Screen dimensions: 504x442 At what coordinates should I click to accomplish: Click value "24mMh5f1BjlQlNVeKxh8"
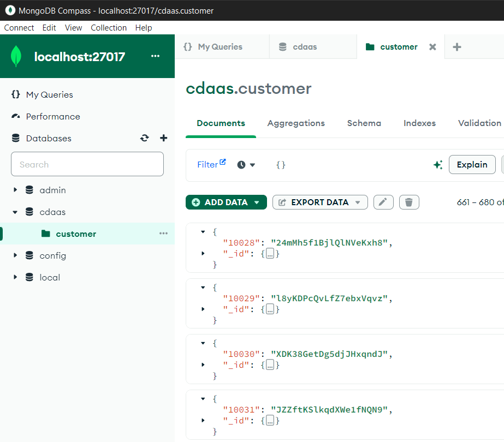tap(329, 242)
